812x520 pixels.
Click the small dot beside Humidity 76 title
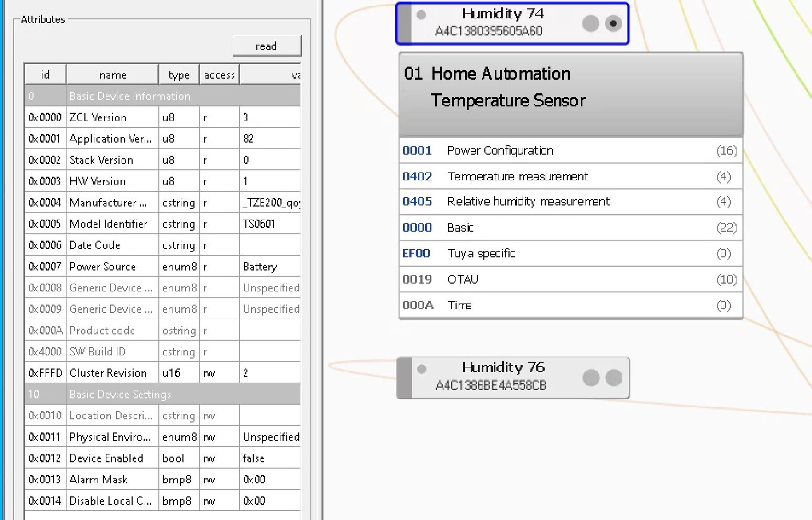point(422,369)
